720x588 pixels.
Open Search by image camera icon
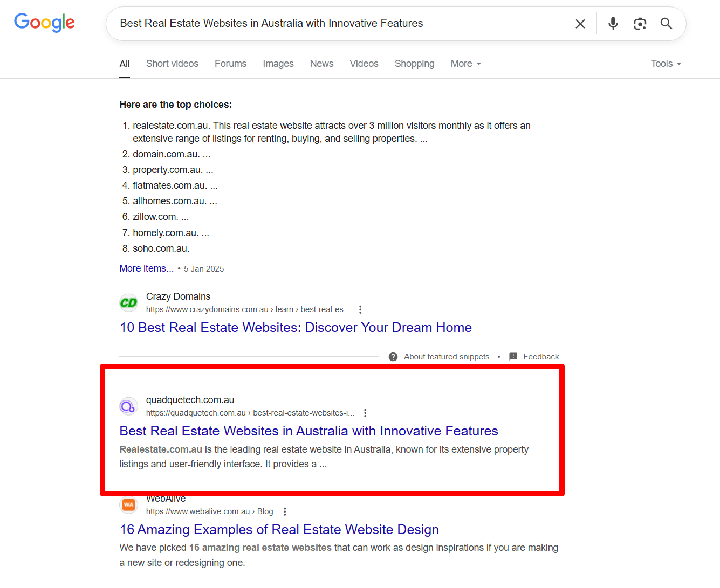click(640, 24)
